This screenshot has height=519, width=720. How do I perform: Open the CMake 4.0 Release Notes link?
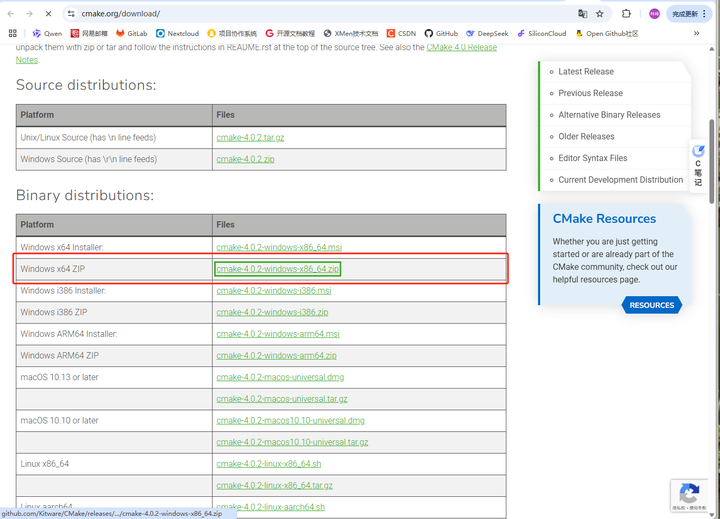tap(461, 47)
